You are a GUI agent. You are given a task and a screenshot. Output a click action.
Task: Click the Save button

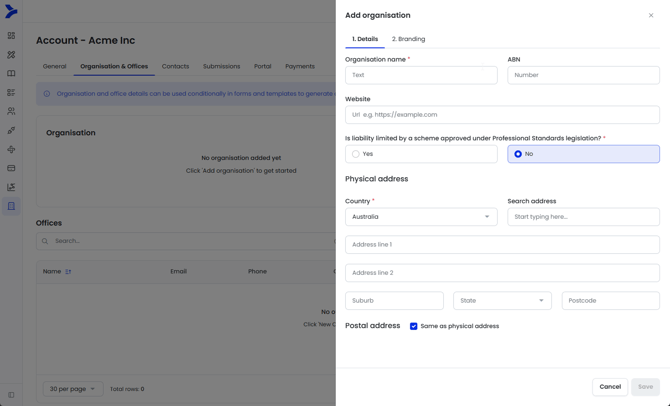click(x=645, y=386)
